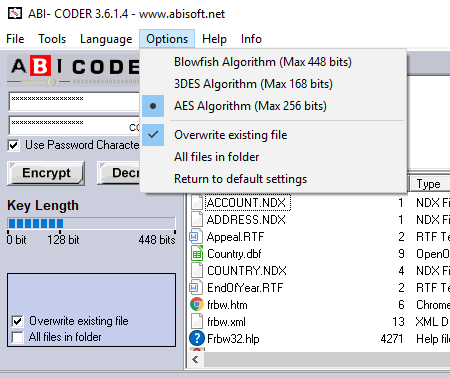
Task: Uncheck Overwrite existing file checkbox in bottom panel
Action: [x=17, y=321]
